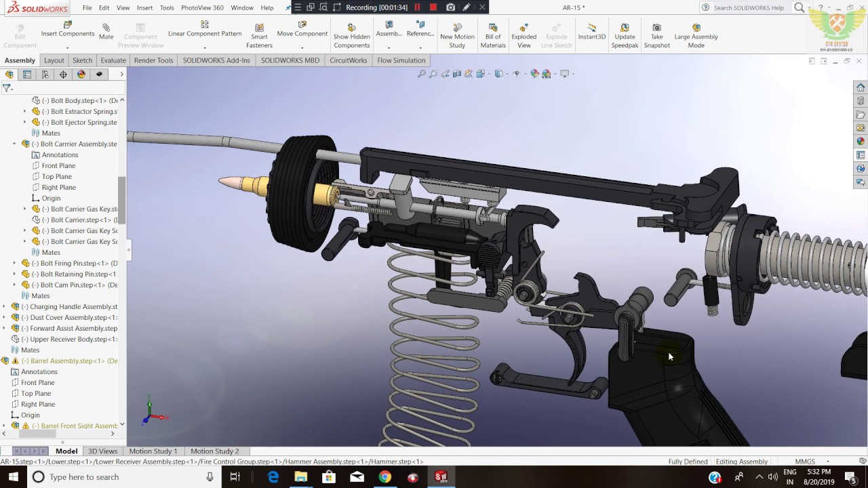Click the feature tree vertical scrollbar

(122, 200)
